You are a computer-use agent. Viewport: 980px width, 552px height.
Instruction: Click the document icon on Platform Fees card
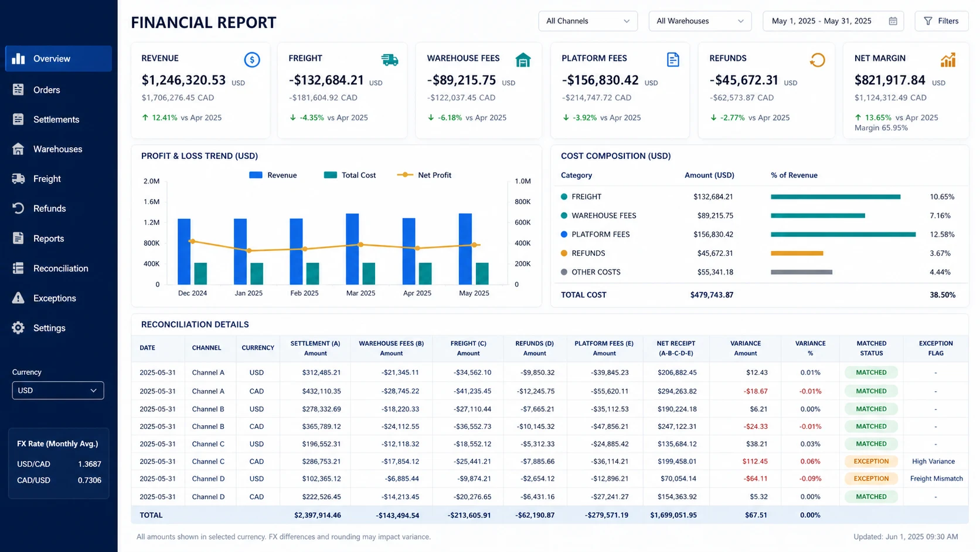point(673,60)
